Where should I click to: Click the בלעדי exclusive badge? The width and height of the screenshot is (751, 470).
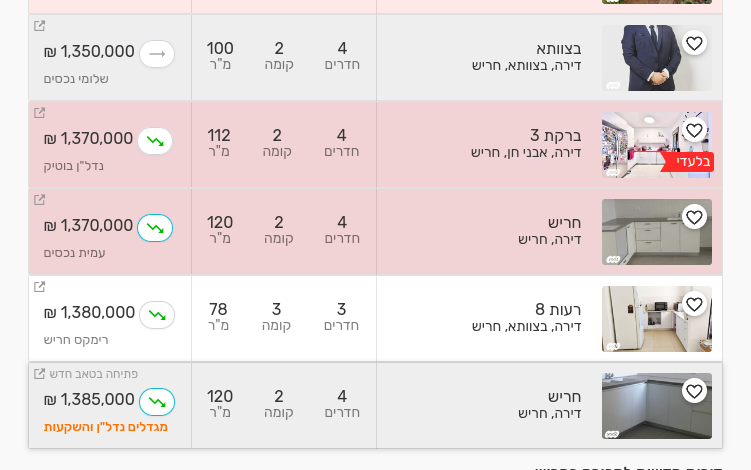(690, 162)
